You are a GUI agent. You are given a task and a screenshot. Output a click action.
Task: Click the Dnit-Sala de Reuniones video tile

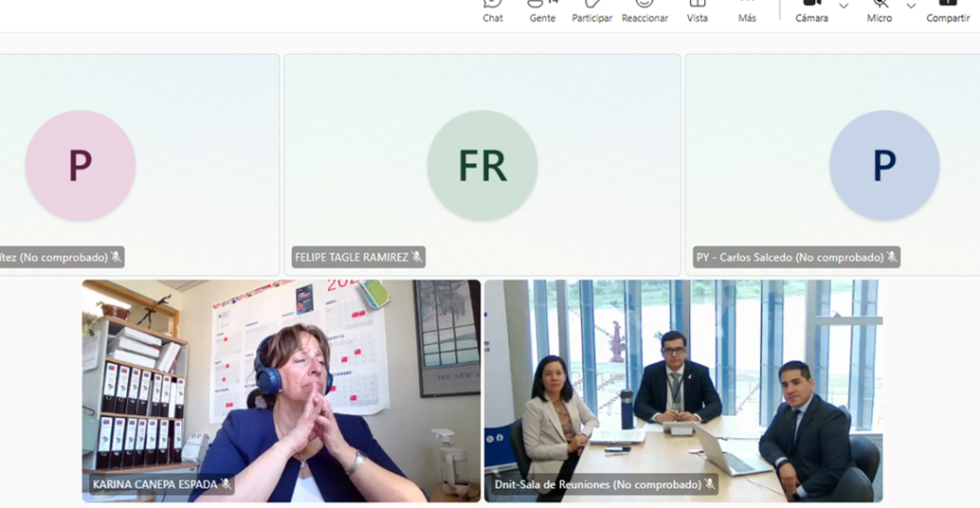coord(683,390)
